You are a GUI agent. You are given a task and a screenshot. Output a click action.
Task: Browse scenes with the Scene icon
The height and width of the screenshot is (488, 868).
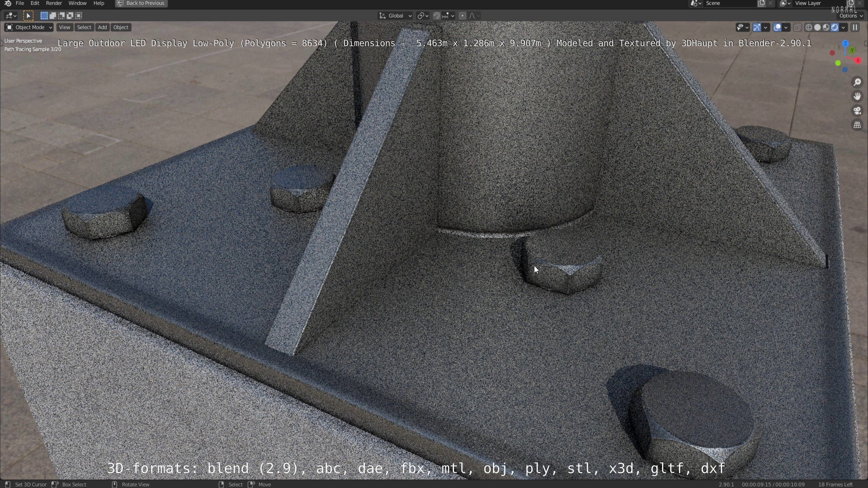click(696, 3)
